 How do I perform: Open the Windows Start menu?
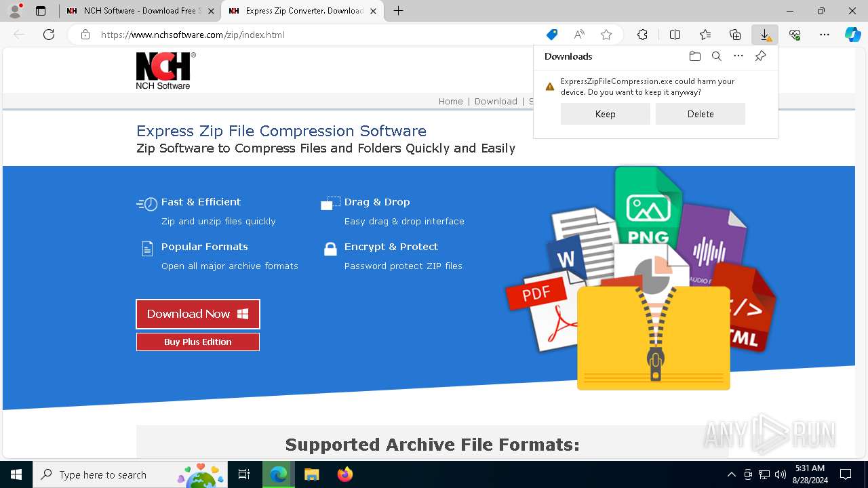point(16,474)
